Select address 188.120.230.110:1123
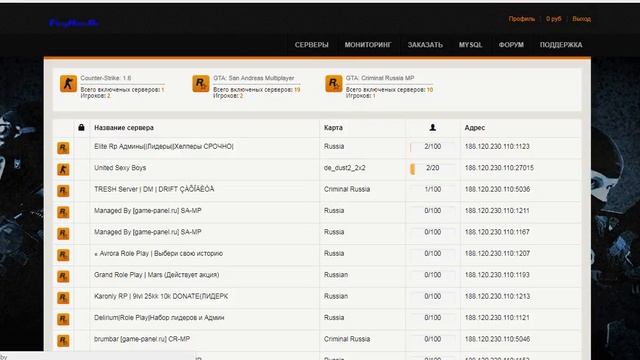The height and width of the screenshot is (360, 640). (497, 147)
